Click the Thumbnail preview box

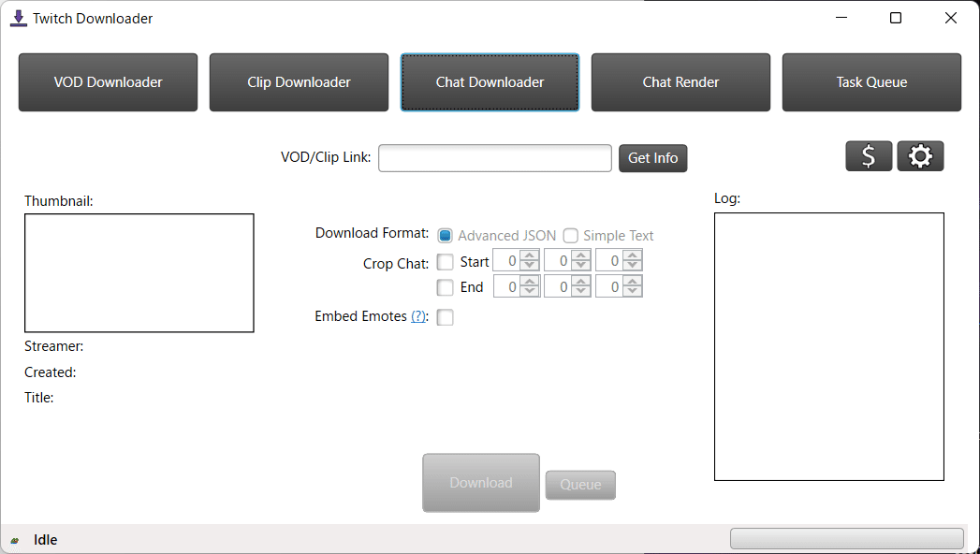pos(139,273)
